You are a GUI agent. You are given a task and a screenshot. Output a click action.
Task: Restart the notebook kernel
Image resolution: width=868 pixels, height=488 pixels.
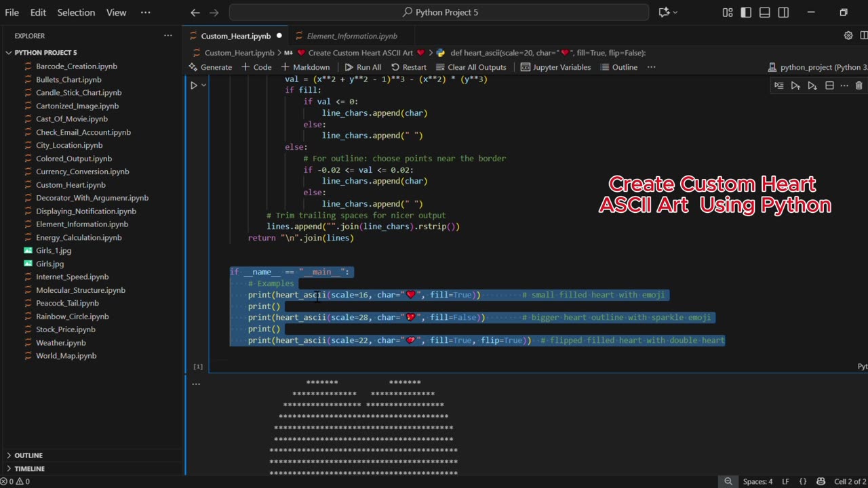pyautogui.click(x=408, y=67)
